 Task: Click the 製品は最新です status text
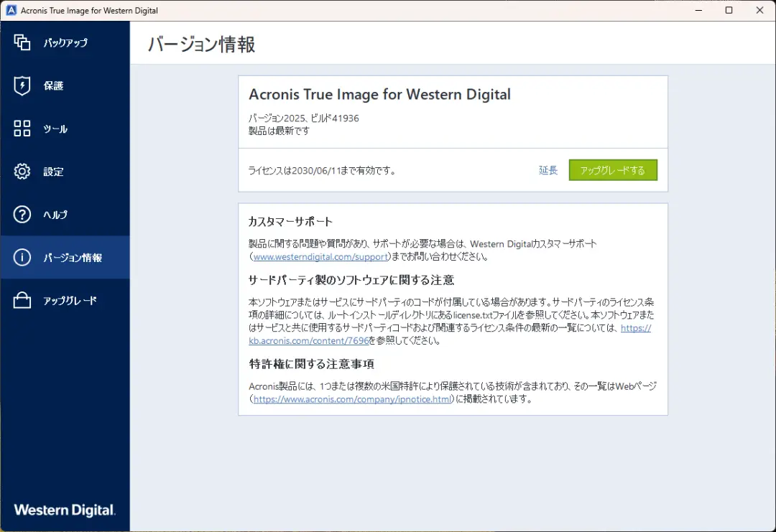click(x=279, y=131)
